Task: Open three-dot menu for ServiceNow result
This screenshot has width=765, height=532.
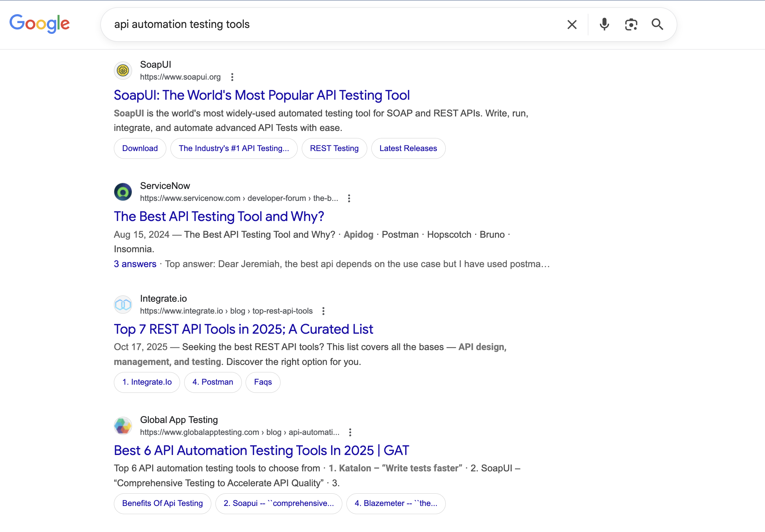Action: click(x=349, y=198)
